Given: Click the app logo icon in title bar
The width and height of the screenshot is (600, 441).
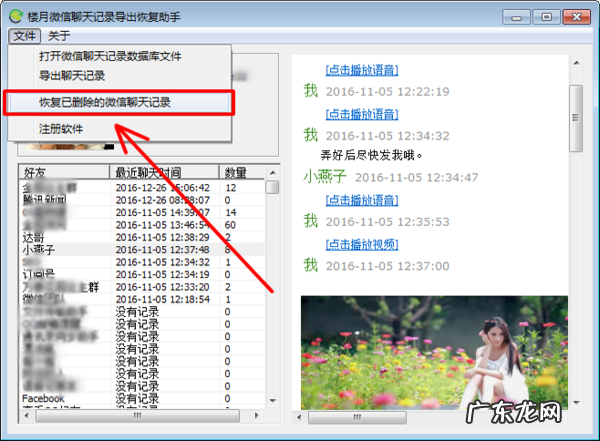Looking at the screenshot, I should [16, 16].
